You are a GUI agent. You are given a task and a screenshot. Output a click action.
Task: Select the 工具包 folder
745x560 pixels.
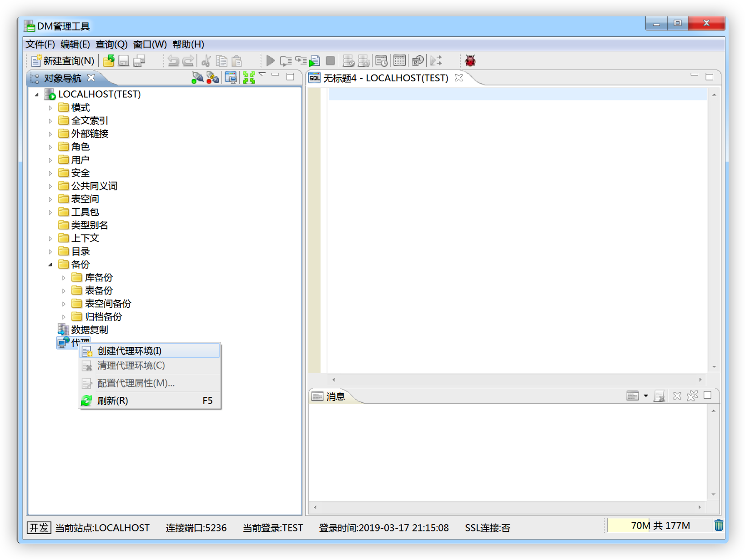(78, 212)
